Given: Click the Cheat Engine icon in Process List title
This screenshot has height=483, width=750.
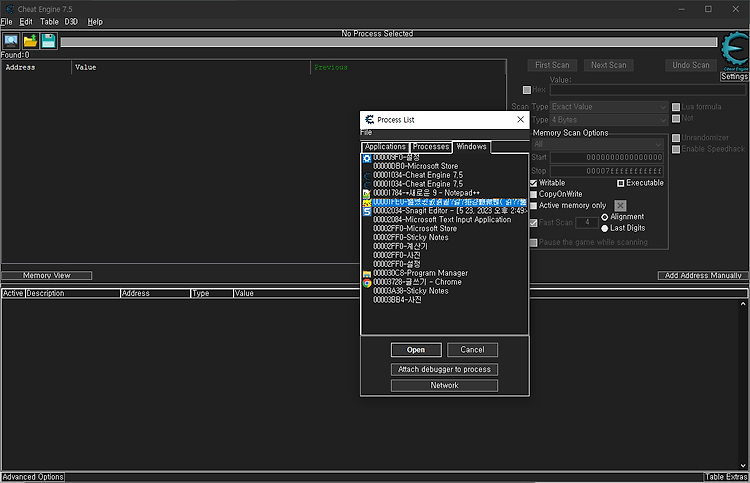Looking at the screenshot, I should [369, 120].
